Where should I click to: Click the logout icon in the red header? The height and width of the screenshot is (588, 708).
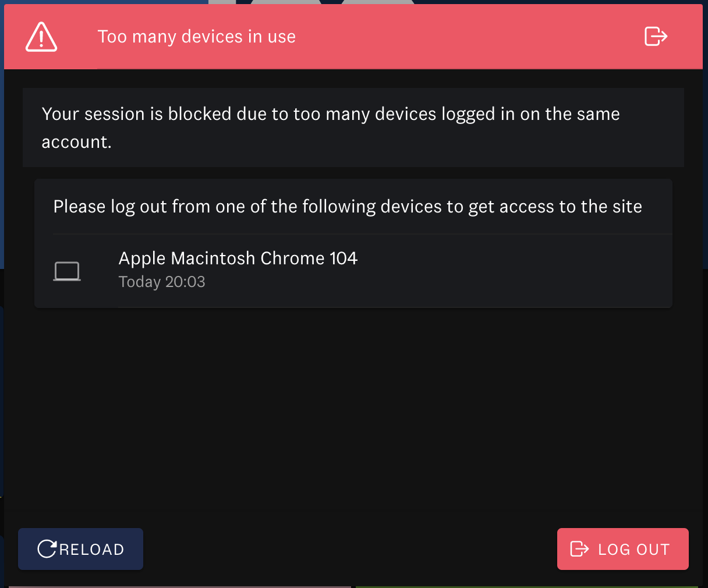[656, 36]
